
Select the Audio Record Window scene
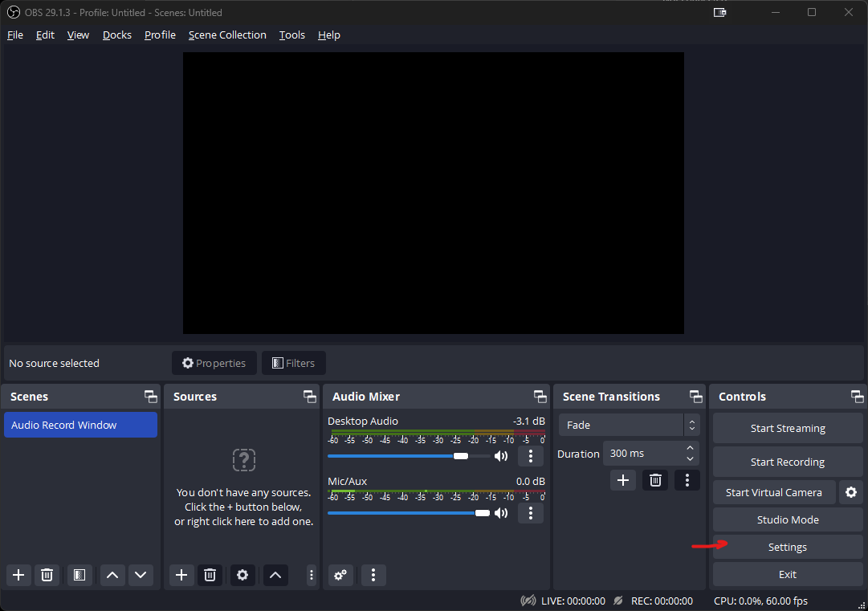(81, 425)
